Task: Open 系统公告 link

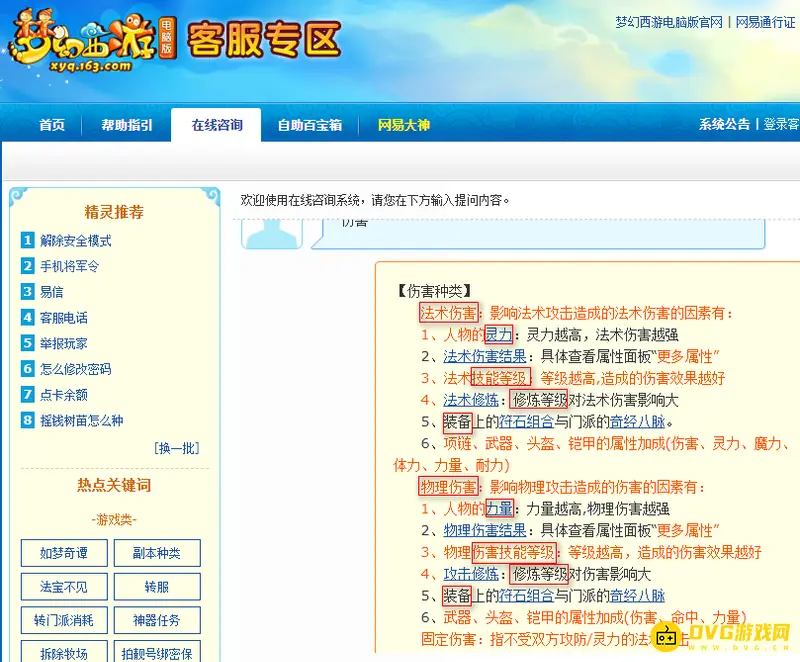Action: pos(724,124)
